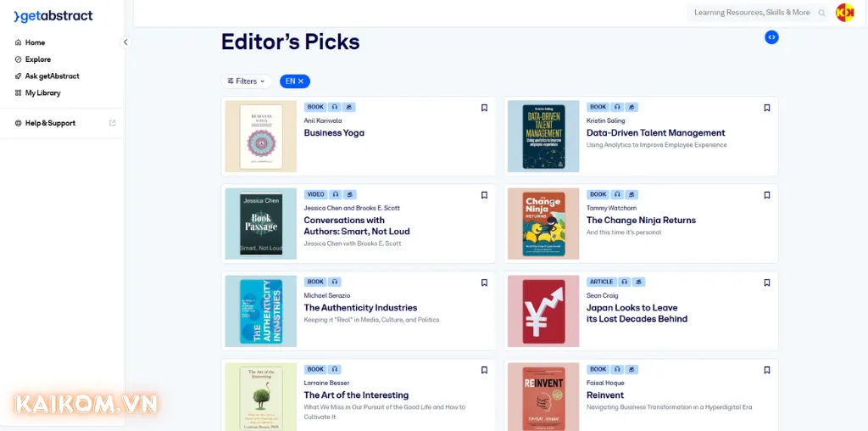Go to Explore in sidebar

tap(37, 59)
